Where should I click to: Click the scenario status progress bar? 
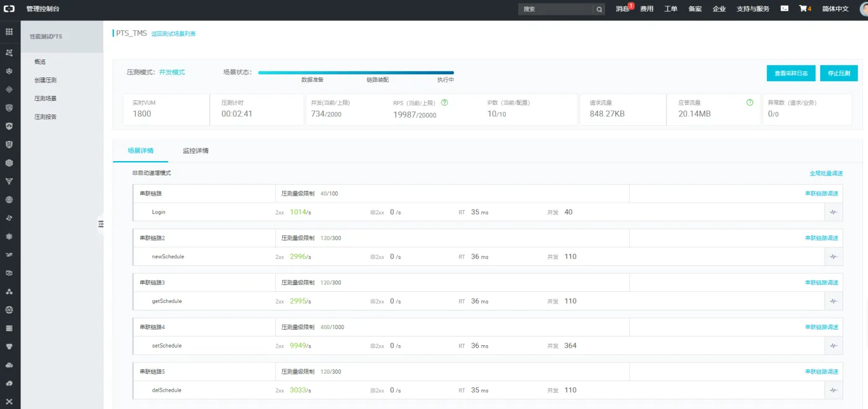pos(356,73)
